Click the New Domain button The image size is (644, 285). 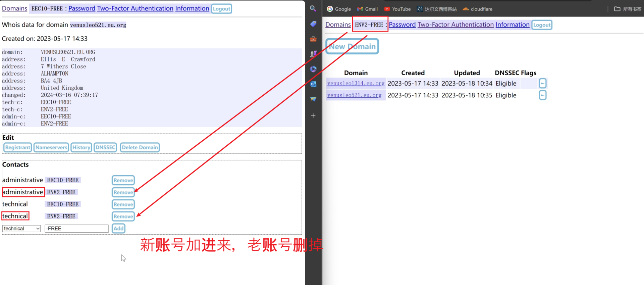tap(352, 46)
